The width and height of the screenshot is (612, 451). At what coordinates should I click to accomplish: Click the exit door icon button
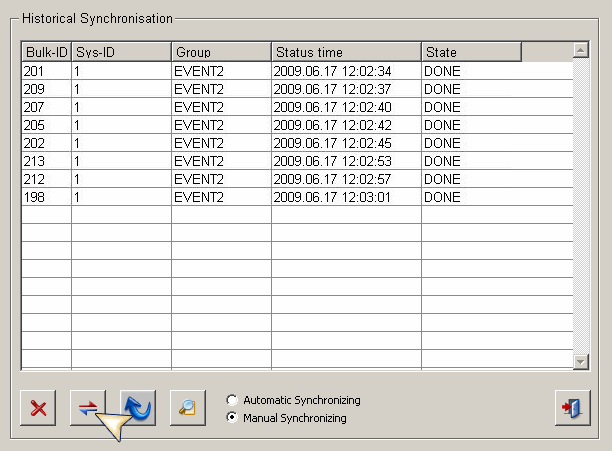[572, 408]
